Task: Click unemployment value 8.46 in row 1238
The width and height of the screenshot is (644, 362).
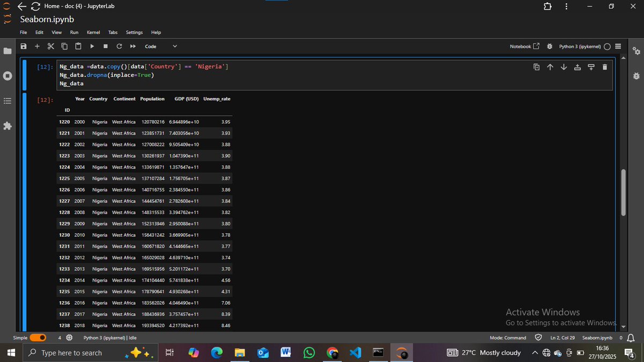Action: click(x=226, y=326)
